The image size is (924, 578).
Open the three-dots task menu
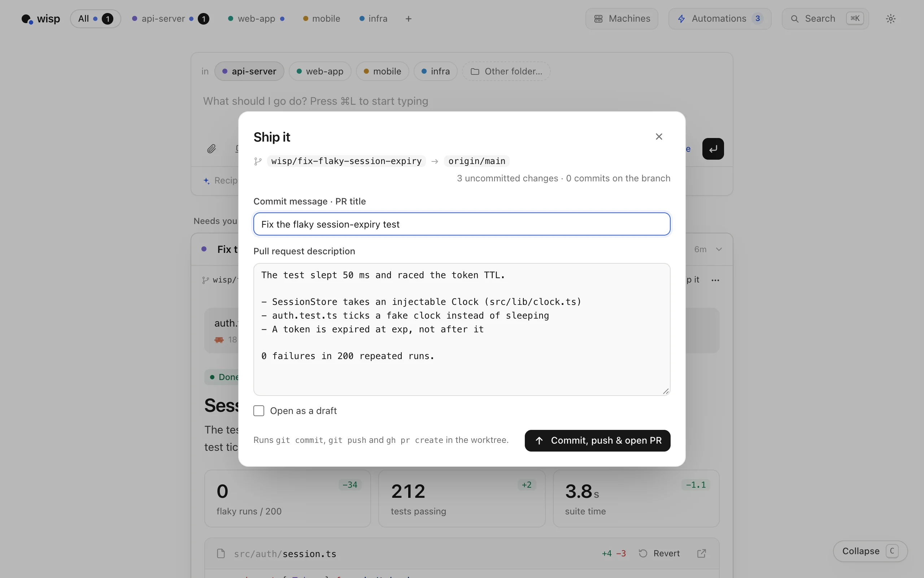[x=715, y=280]
